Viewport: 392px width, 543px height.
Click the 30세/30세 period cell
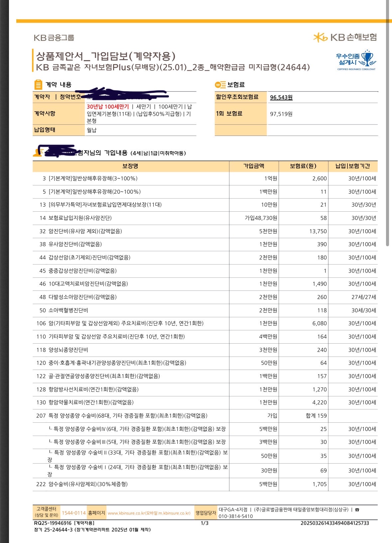pos(364,310)
